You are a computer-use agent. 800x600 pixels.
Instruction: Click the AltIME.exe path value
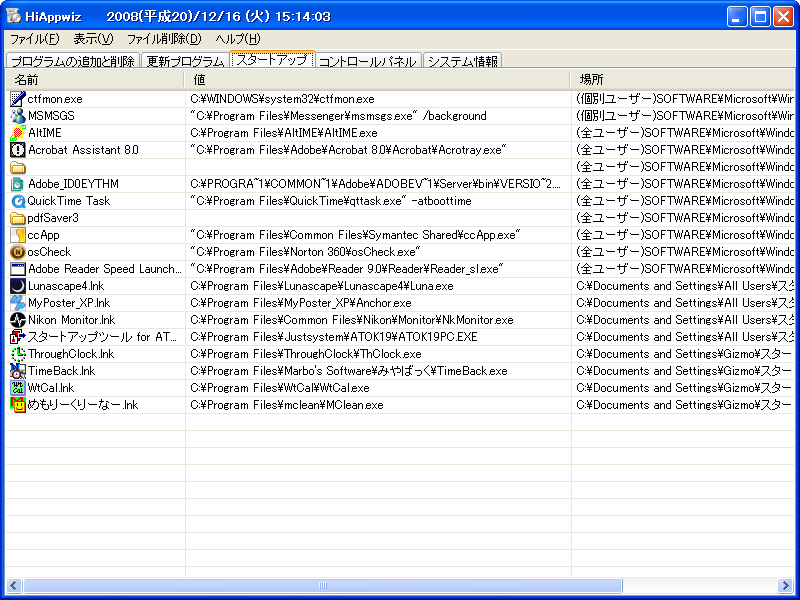[284, 133]
